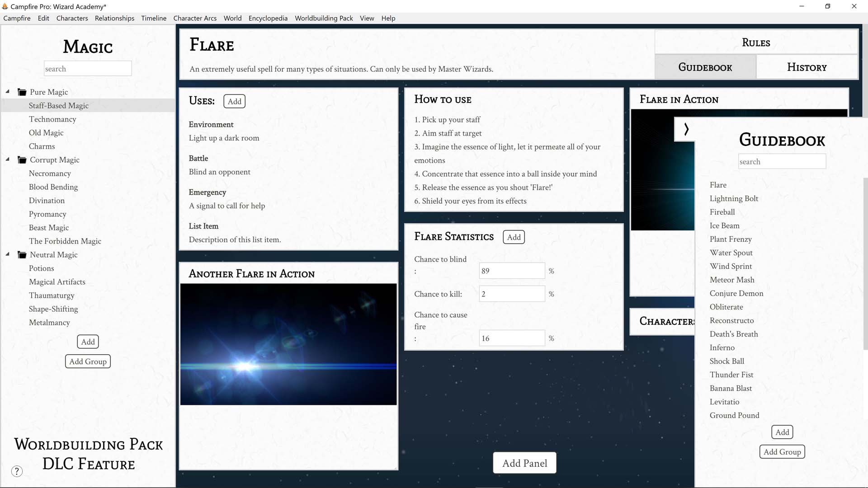Switch to the Rules tab
Viewport: 868px width, 488px height.
756,42
